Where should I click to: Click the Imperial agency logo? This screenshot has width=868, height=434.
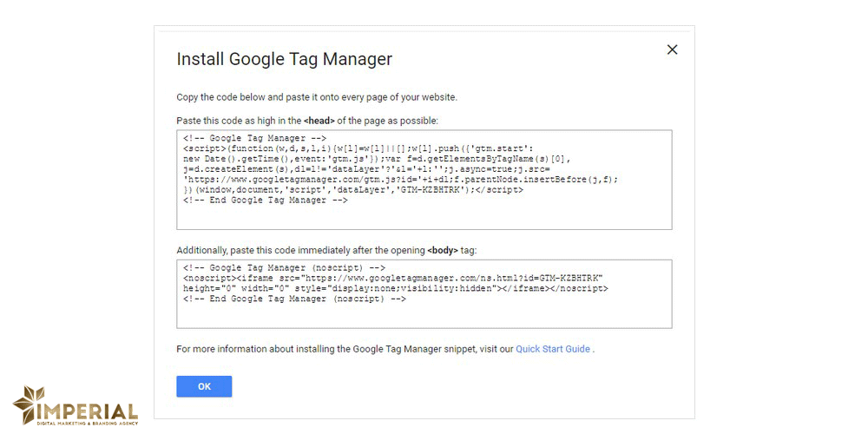(76, 406)
